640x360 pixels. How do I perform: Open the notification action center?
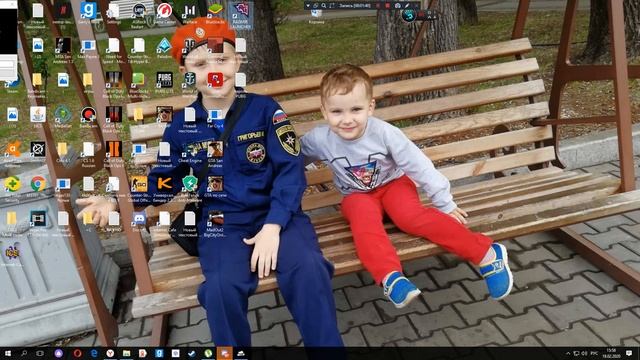tap(629, 353)
